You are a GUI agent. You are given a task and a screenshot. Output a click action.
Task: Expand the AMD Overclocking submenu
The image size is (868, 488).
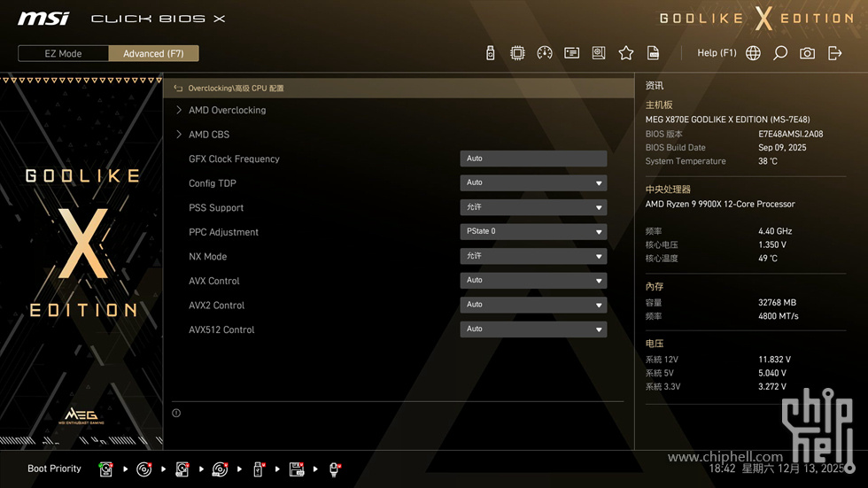pos(227,111)
